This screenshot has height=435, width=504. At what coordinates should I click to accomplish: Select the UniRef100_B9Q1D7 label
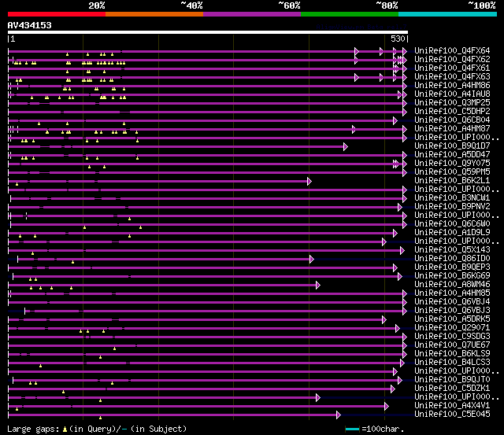(452, 146)
